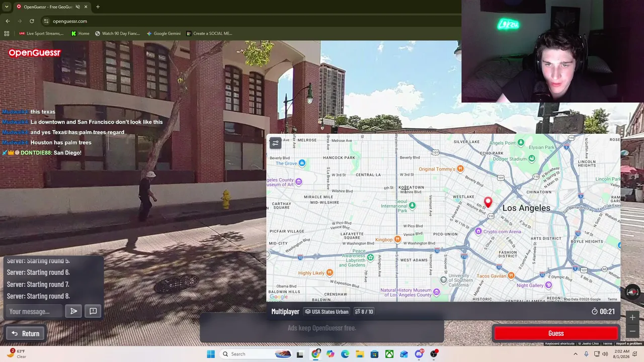Open Google Chrome from the taskbar

[x=315, y=354]
